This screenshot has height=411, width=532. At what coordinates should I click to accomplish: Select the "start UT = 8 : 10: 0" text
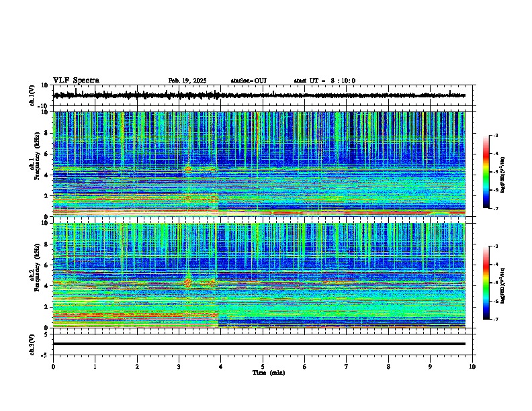point(324,81)
